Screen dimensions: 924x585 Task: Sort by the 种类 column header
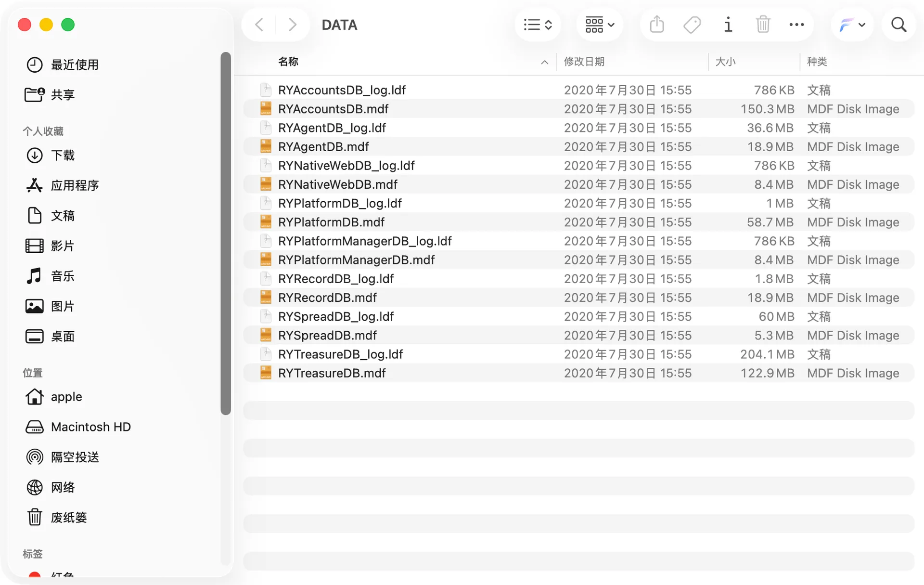(x=817, y=62)
